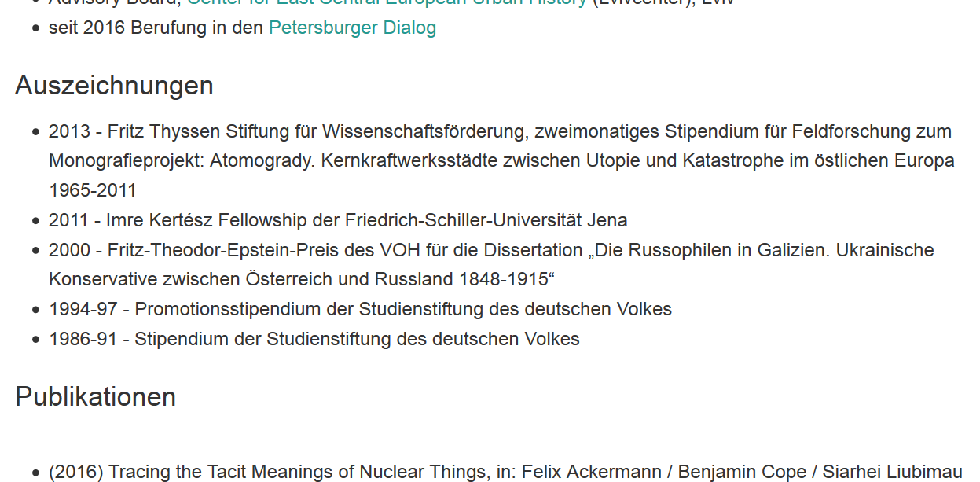Open the partially visible Urban History link

point(387,3)
